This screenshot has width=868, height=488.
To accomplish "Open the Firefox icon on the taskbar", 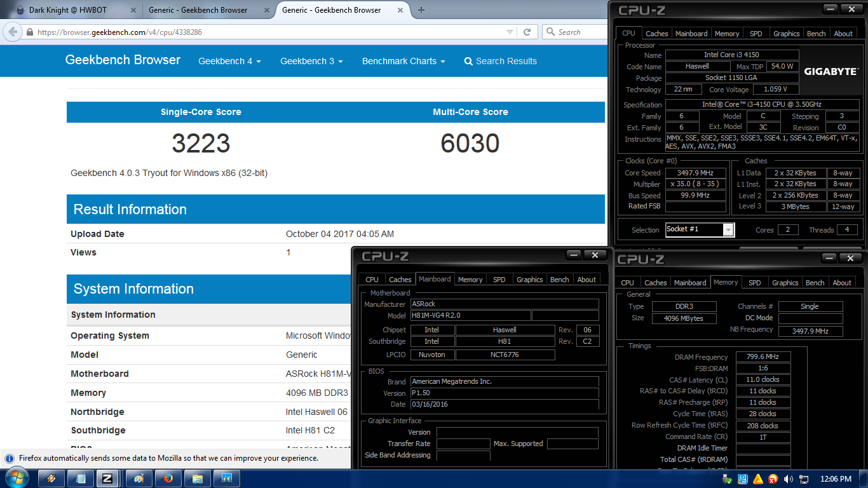I will (x=168, y=478).
